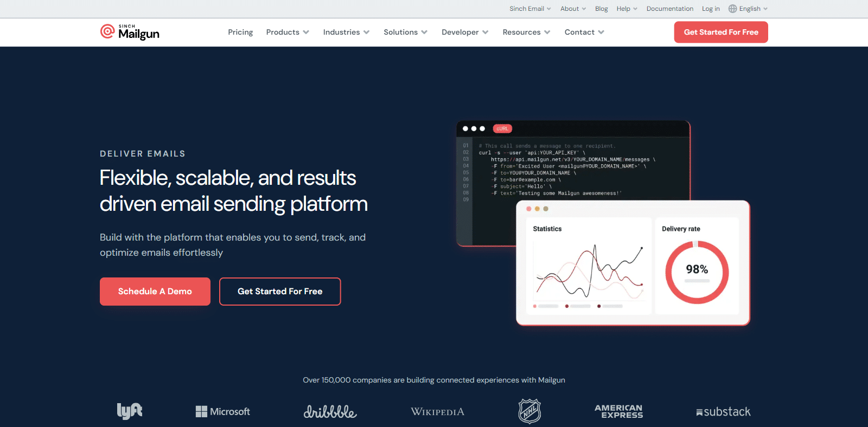
Task: Click the cURL tag in code window
Action: tap(502, 128)
